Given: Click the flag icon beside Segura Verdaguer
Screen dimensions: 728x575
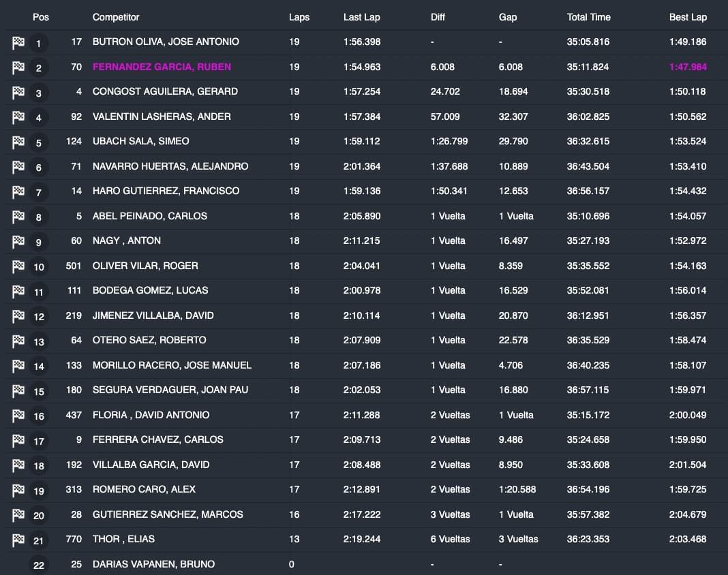Looking at the screenshot, I should tap(18, 391).
